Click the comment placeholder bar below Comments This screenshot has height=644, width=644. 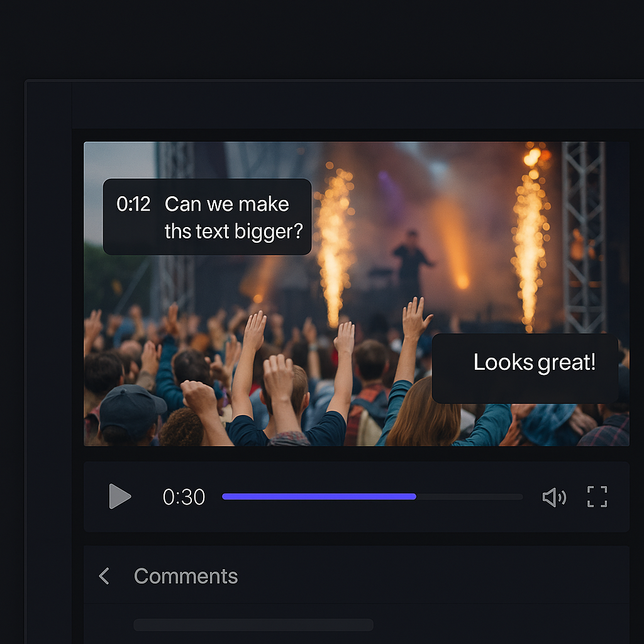pos(253,625)
